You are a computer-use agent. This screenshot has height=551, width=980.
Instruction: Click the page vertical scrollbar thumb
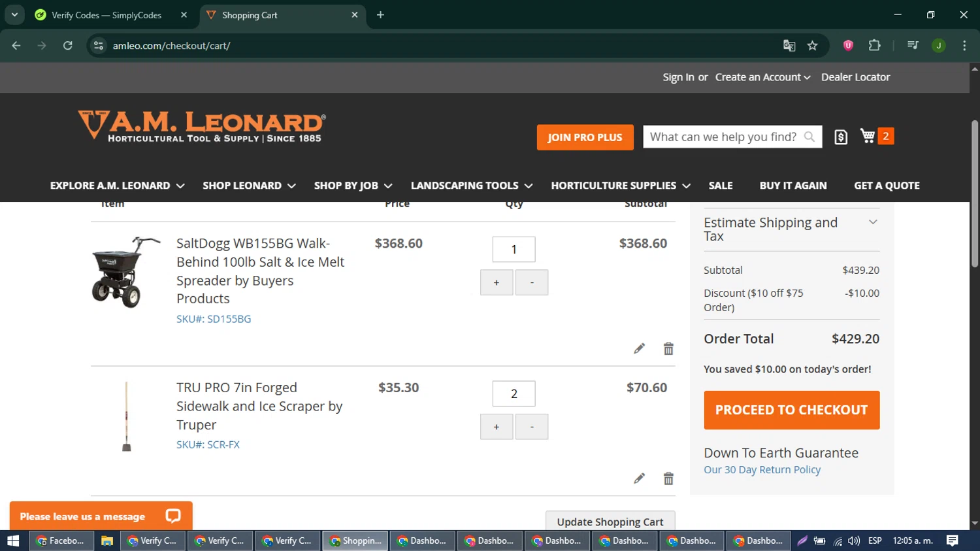coord(974,193)
